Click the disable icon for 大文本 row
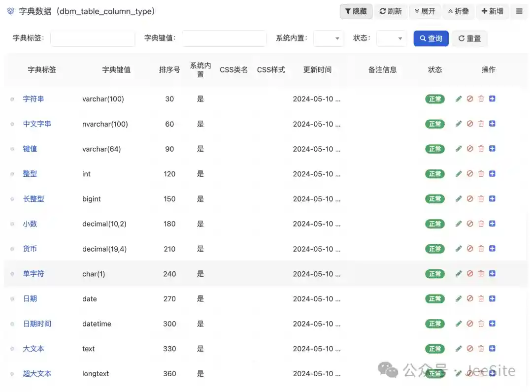 [470, 349]
